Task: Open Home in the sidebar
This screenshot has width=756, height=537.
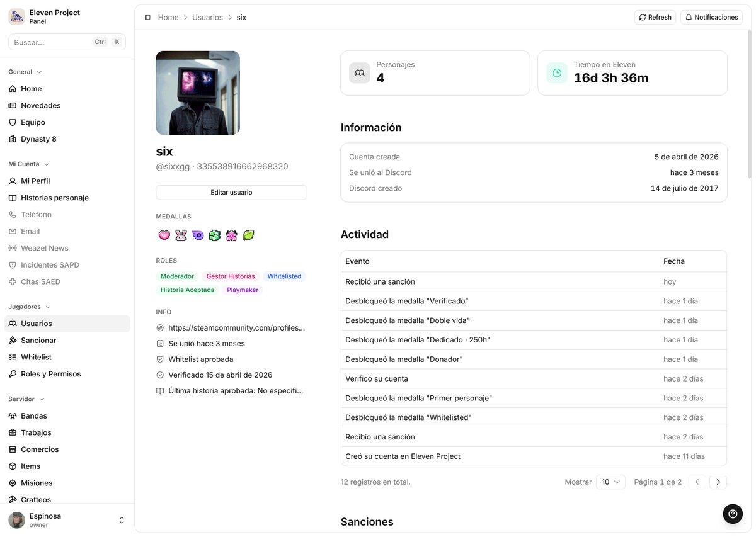Action: point(67,89)
